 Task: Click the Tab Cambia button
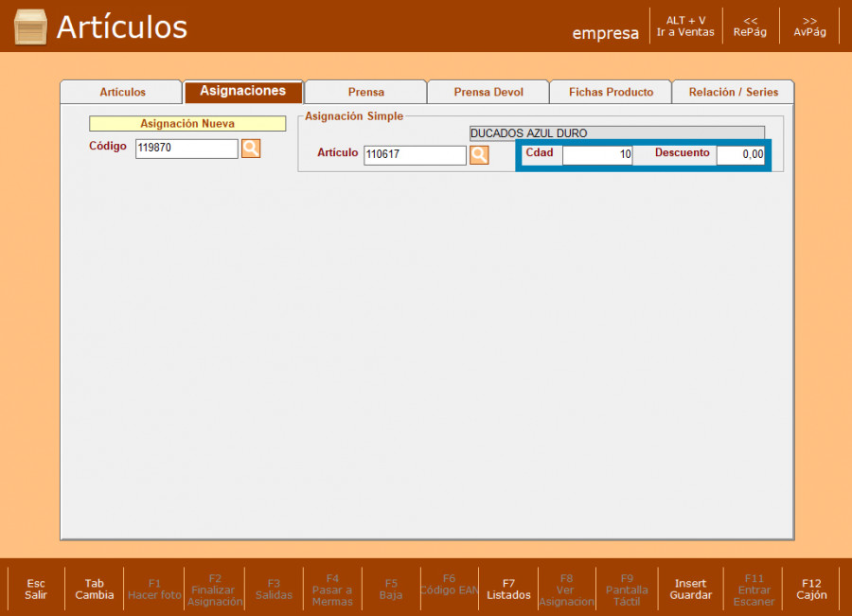pos(95,589)
